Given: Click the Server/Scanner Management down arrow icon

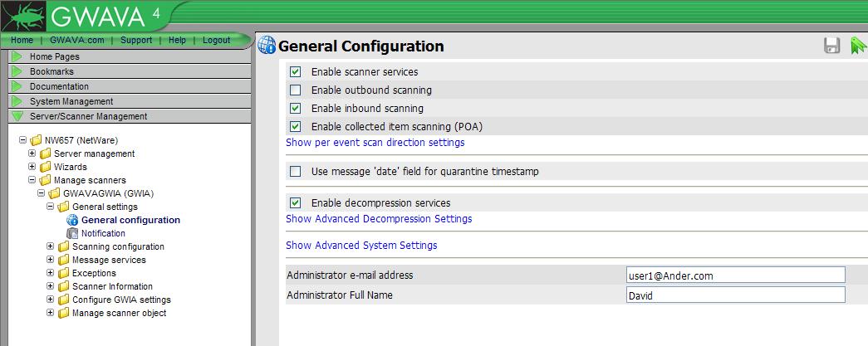Looking at the screenshot, I should 17,116.
